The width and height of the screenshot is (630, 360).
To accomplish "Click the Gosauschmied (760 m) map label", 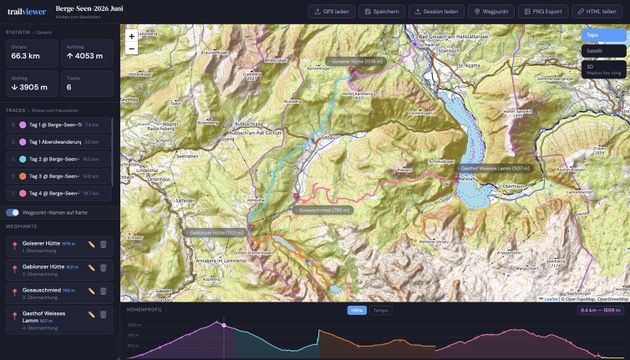I will tap(323, 210).
